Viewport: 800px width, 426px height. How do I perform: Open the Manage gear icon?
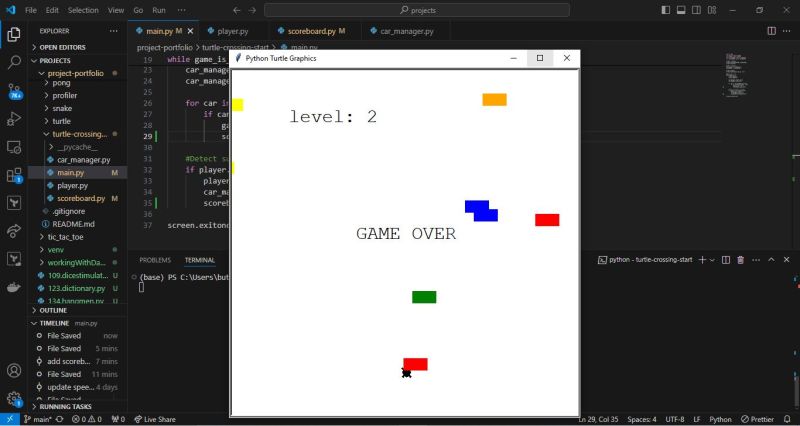[x=14, y=398]
